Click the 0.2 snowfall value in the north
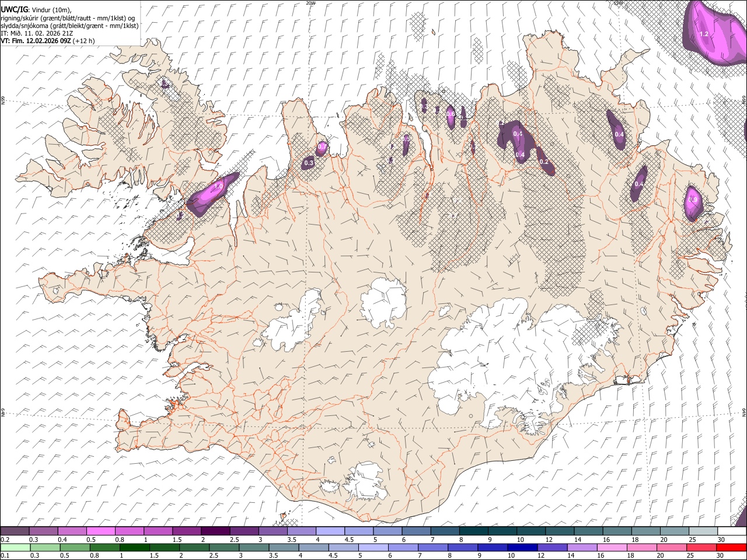 tap(543, 162)
